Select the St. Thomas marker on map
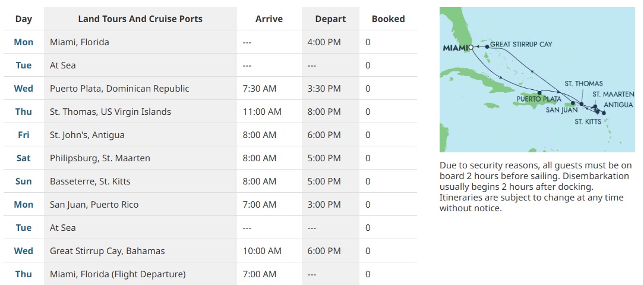Viewport: 644px width, 285px height. click(x=582, y=104)
